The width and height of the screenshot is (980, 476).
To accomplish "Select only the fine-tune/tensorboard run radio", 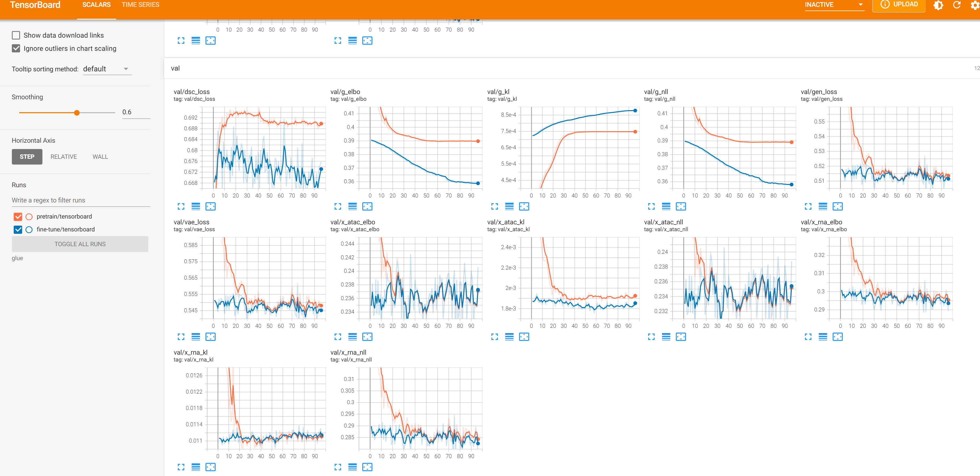I will click(x=29, y=230).
